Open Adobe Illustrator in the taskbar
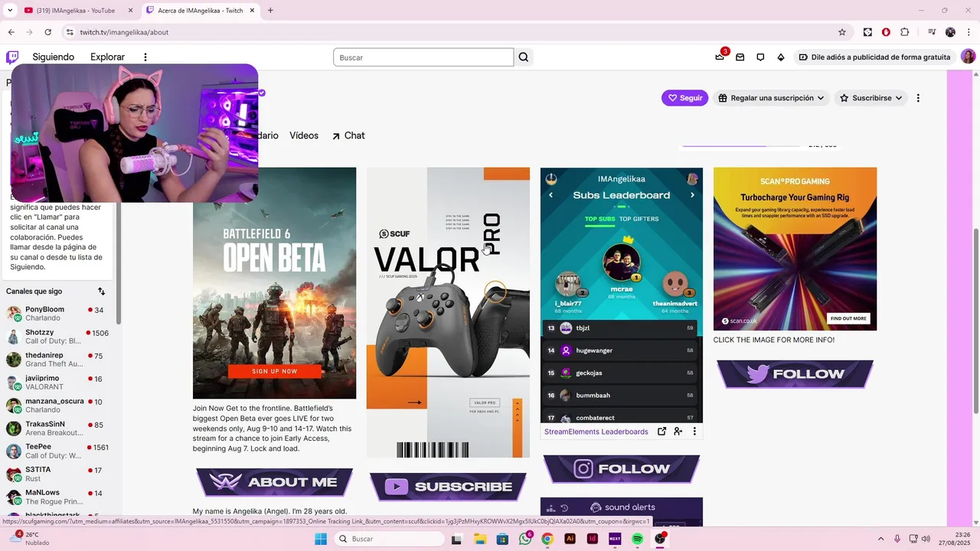Image resolution: width=980 pixels, height=551 pixels. 570,539
